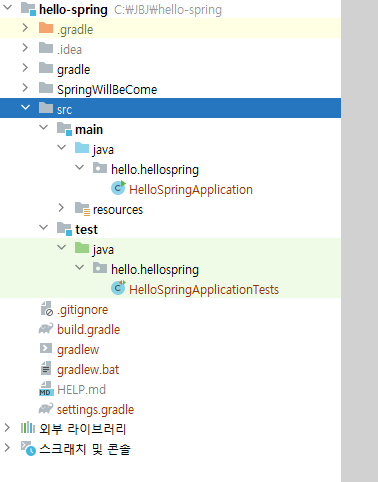The width and height of the screenshot is (378, 482).
Task: Select the gradlew.bat file name
Action: (x=88, y=370)
